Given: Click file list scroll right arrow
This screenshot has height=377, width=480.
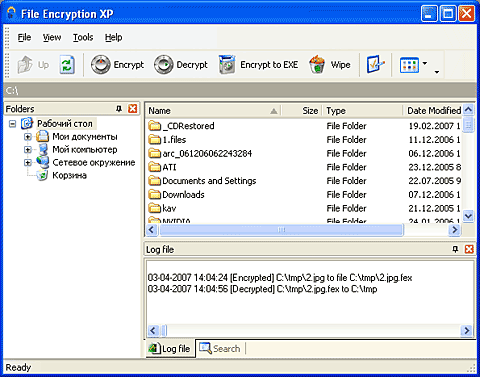Looking at the screenshot, I should [454, 229].
